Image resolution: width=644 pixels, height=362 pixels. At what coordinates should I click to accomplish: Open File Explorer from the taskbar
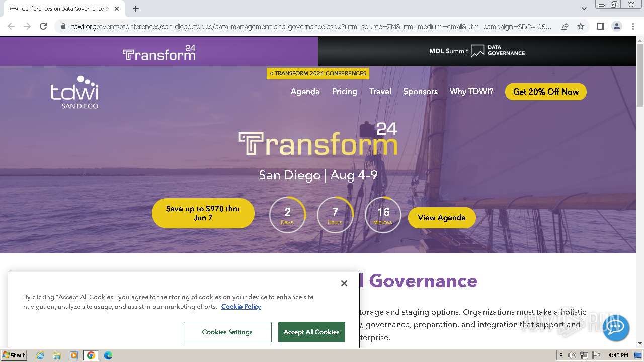click(x=57, y=355)
